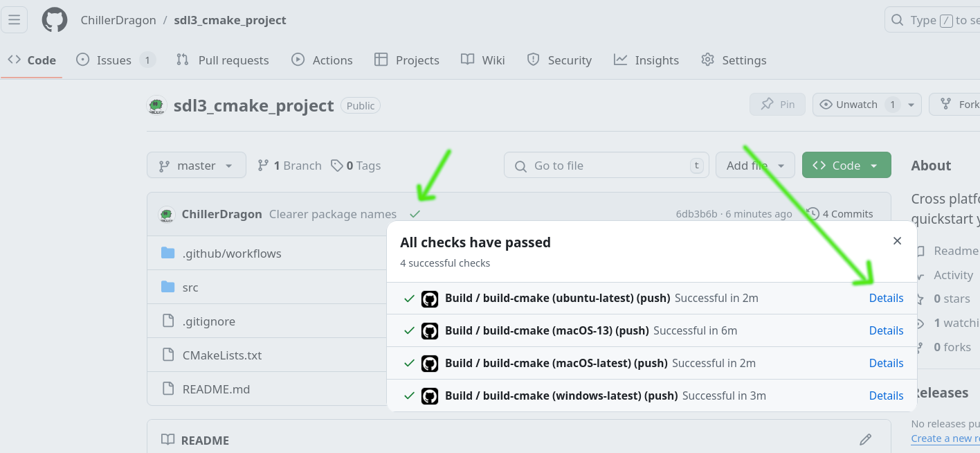980x453 pixels.
Task: Switch to the Issues tab
Action: [x=115, y=60]
